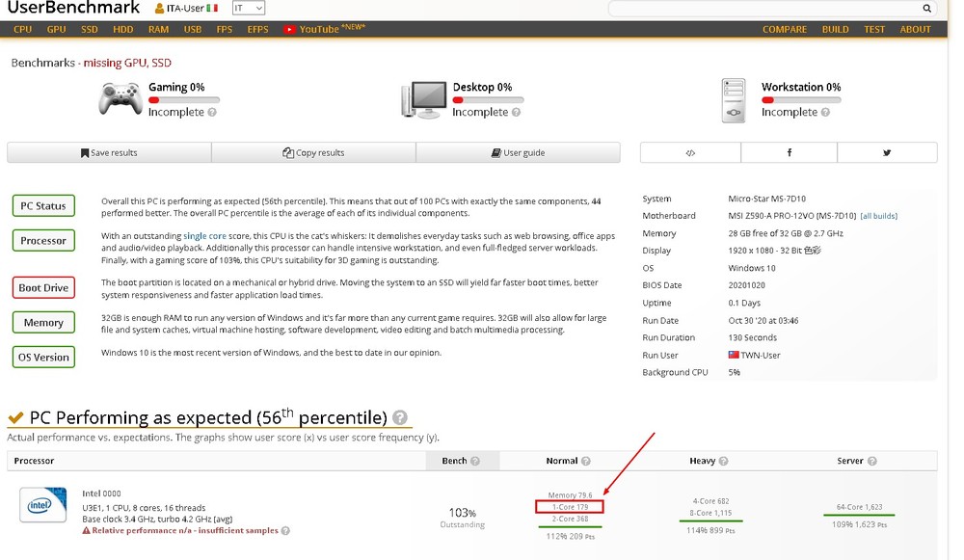Open the YouTube menu item
The width and height of the screenshot is (964, 560).
point(318,29)
